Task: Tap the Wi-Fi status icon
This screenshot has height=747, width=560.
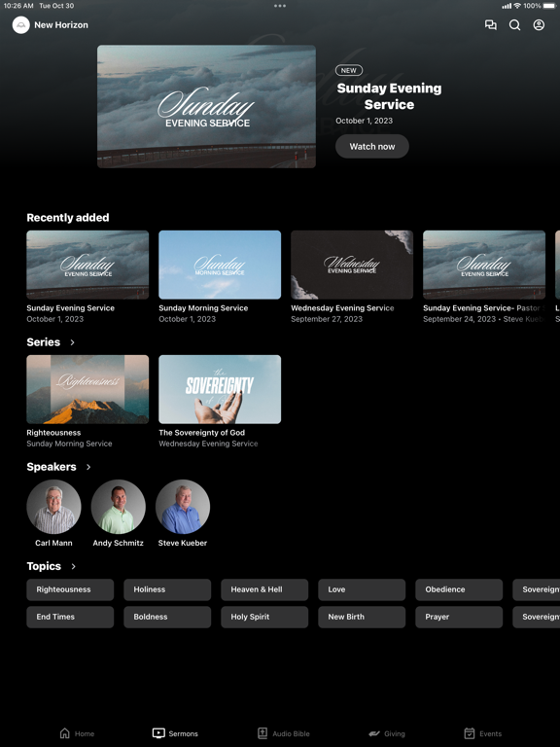Action: [517, 6]
